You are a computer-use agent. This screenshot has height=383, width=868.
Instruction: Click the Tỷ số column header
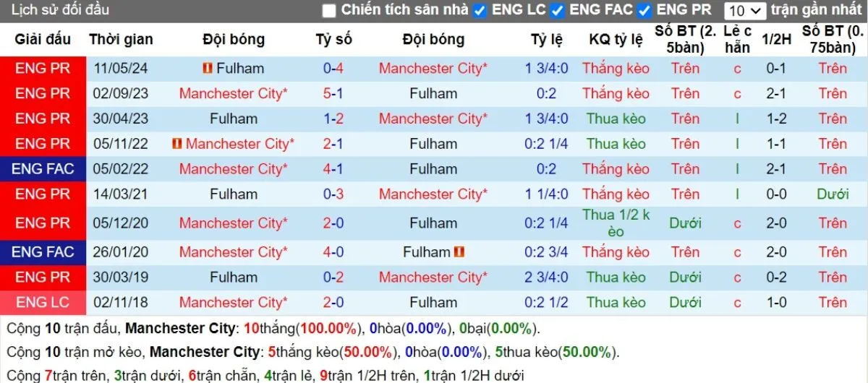(x=333, y=40)
